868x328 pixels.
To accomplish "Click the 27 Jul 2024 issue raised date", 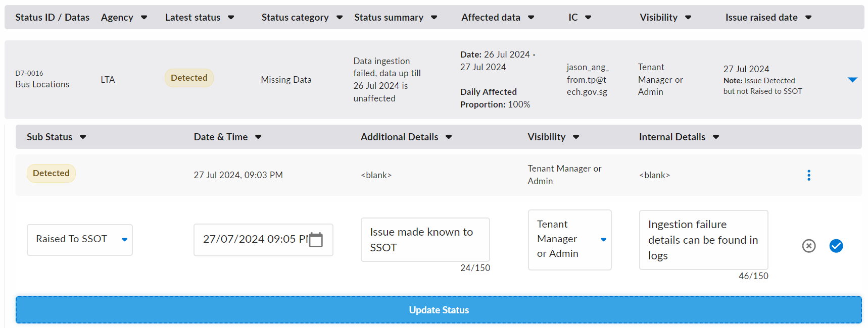I will point(746,69).
